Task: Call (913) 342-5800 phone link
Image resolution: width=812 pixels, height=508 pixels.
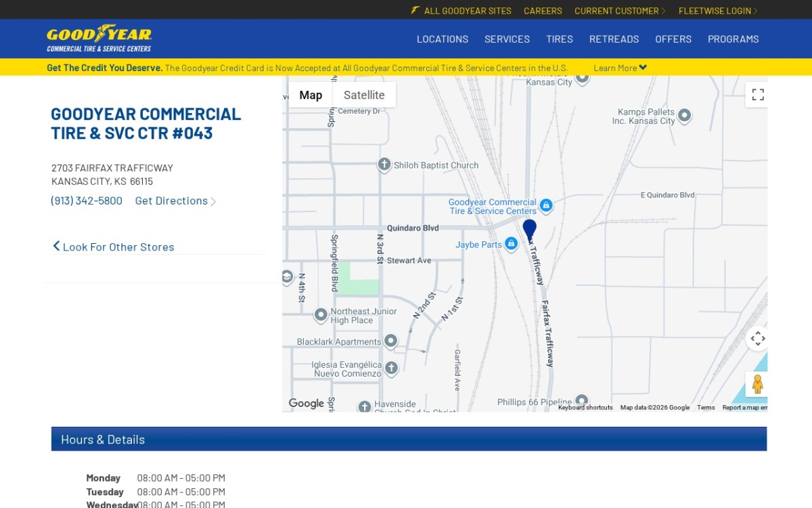Action: click(x=87, y=200)
